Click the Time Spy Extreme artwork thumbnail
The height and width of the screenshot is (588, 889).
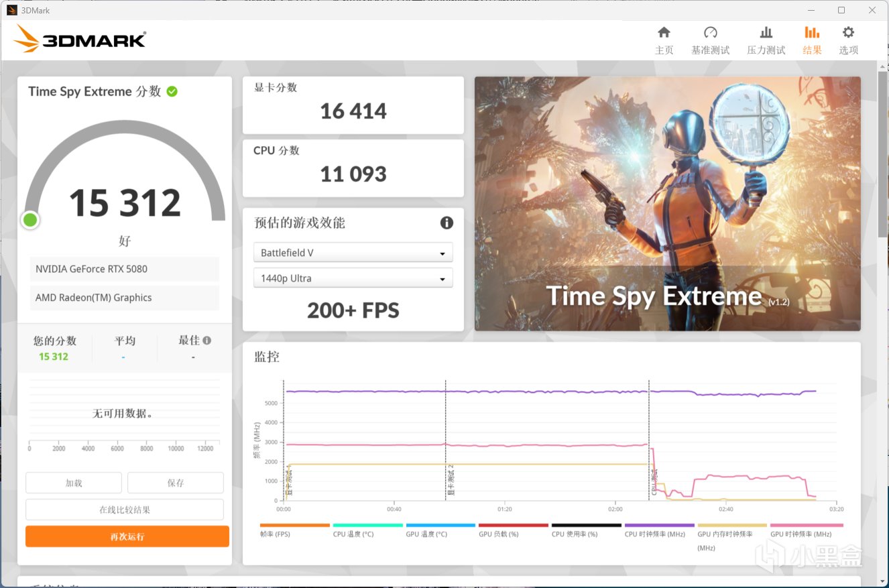click(668, 204)
